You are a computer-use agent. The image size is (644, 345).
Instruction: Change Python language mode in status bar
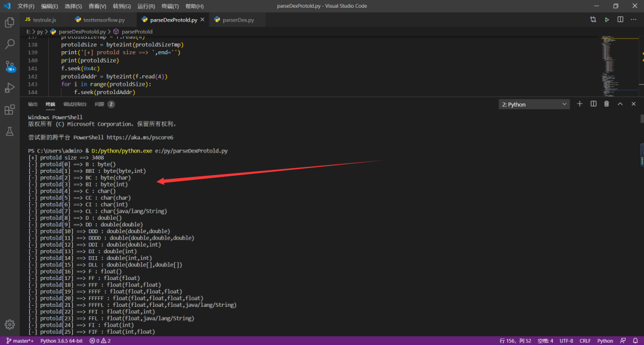[x=605, y=341]
